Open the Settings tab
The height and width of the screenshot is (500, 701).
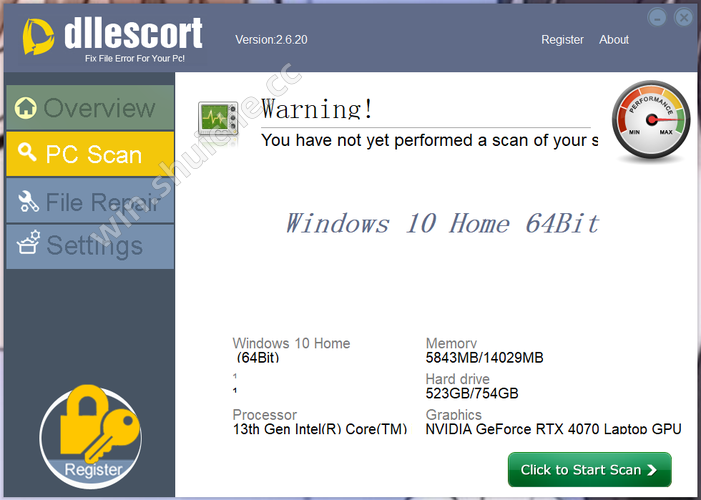click(90, 246)
